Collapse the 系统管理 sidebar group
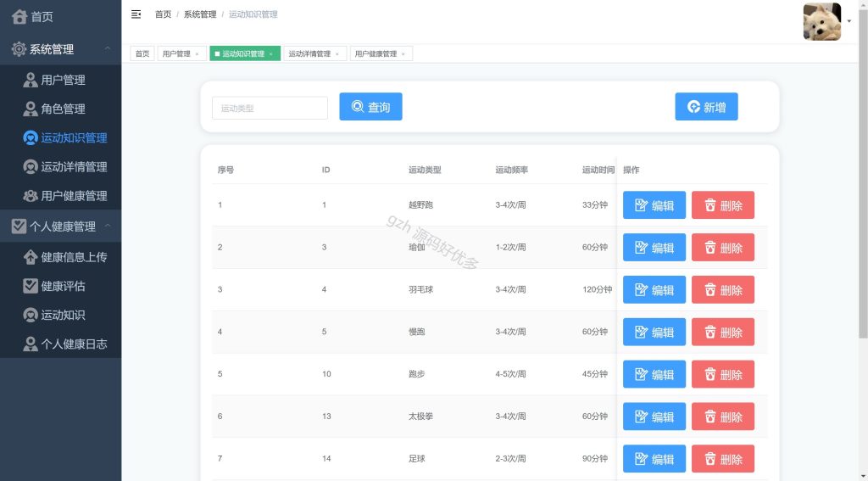The image size is (868, 481). tap(60, 49)
